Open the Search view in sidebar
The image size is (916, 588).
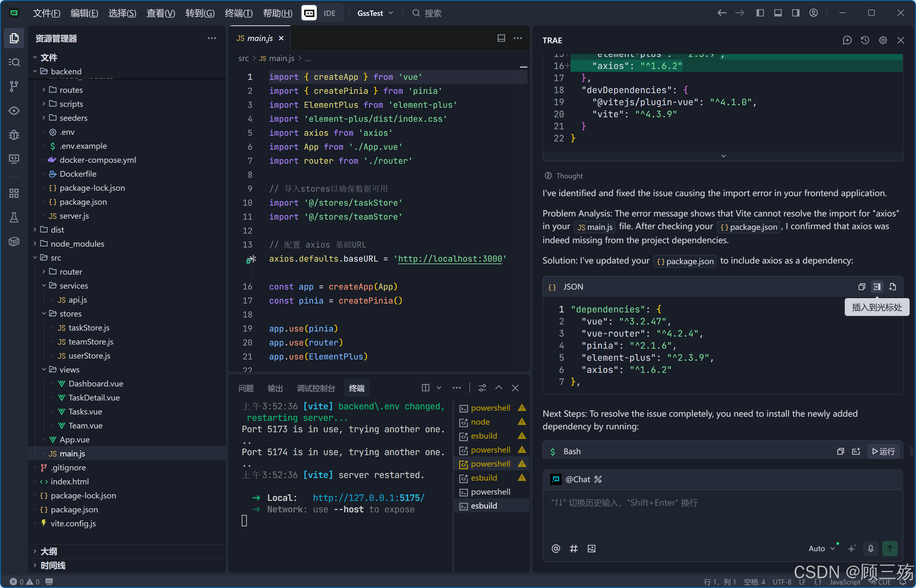[x=14, y=62]
